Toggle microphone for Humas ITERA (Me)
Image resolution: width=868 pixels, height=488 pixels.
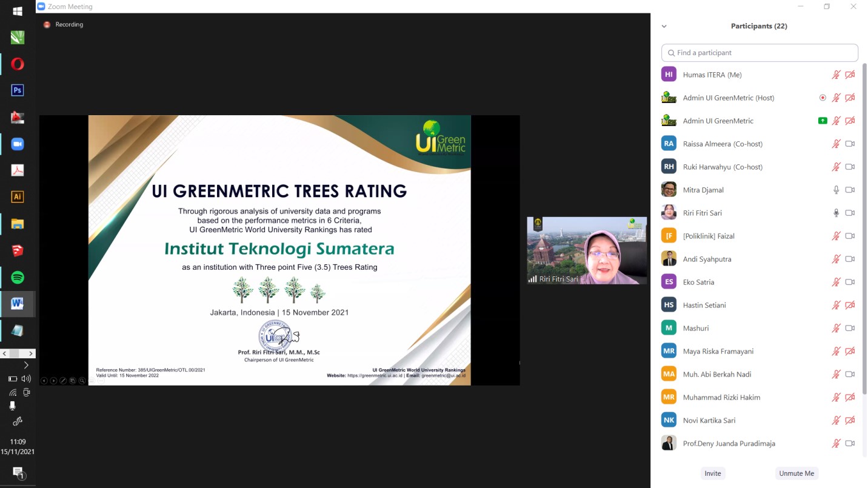836,75
